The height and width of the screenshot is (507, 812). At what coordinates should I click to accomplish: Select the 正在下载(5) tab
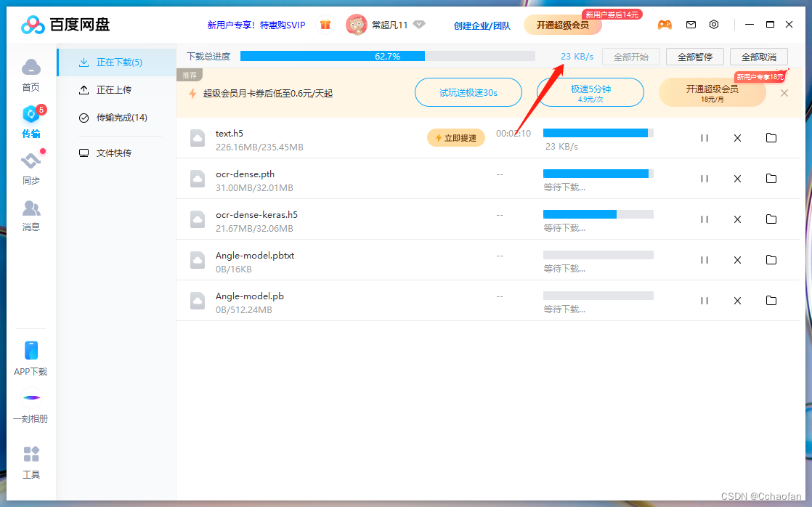(116, 62)
